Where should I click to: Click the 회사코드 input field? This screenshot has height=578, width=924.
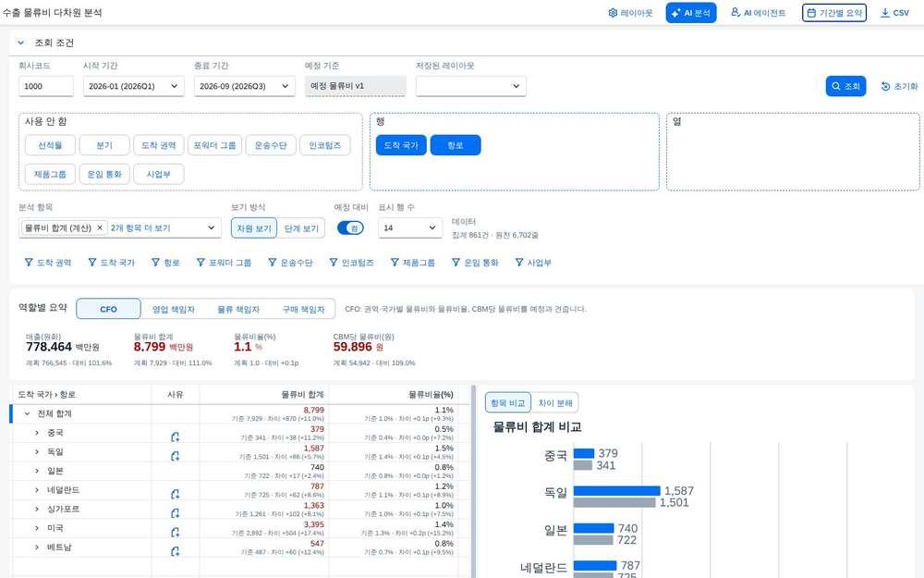pos(46,86)
